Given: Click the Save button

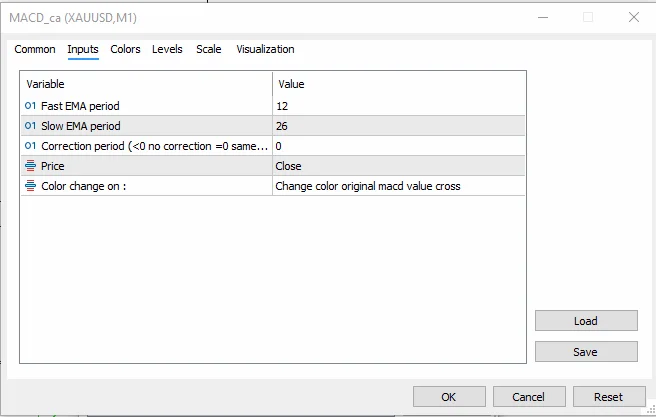Looking at the screenshot, I should (x=586, y=352).
